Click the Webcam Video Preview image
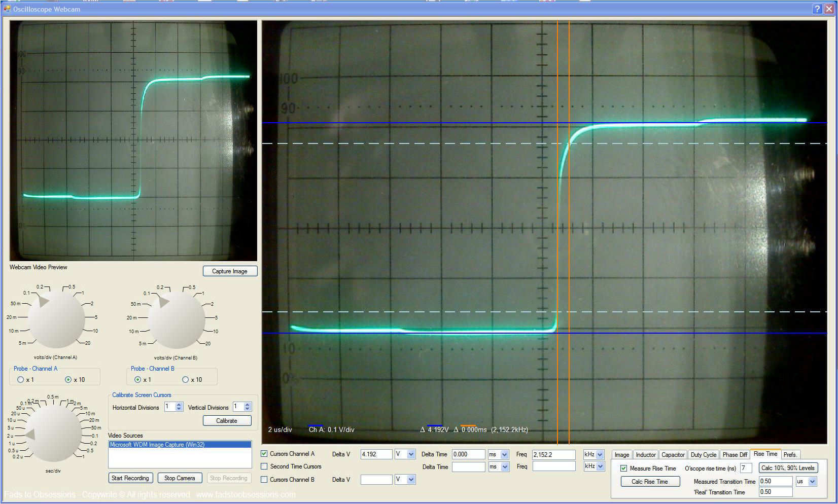The height and width of the screenshot is (504, 838). (133, 141)
